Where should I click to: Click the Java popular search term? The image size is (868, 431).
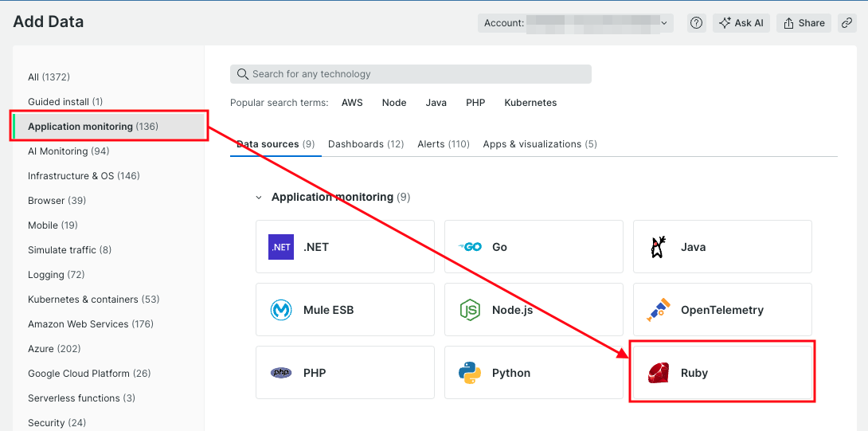436,103
